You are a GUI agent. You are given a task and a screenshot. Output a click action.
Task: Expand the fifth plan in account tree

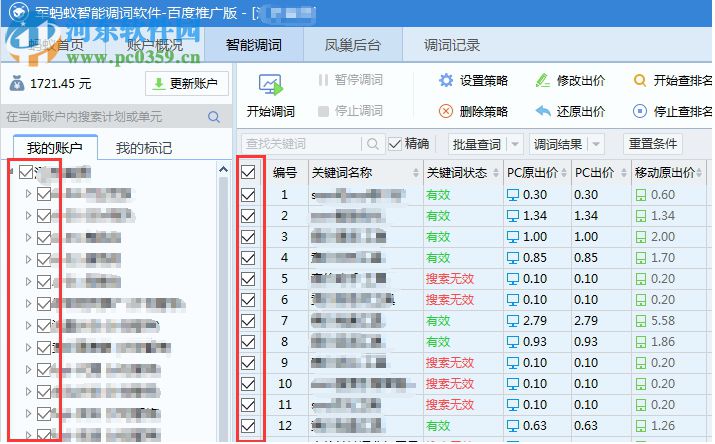tap(28, 281)
